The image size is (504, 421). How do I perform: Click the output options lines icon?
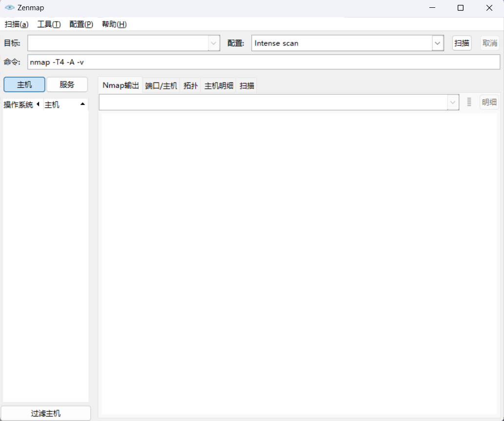coord(469,102)
